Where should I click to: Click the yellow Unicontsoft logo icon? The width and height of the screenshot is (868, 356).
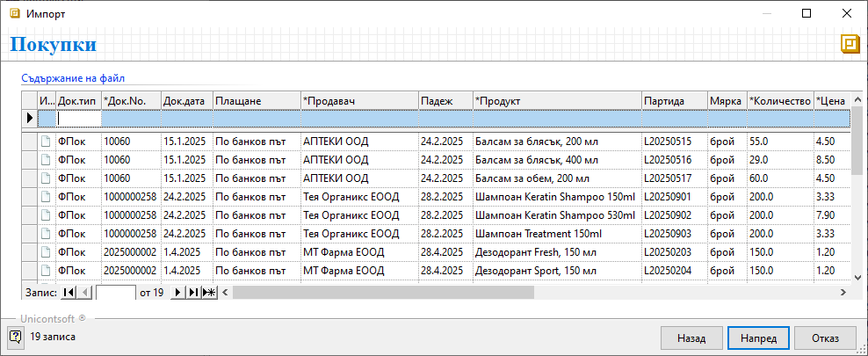coord(849,45)
